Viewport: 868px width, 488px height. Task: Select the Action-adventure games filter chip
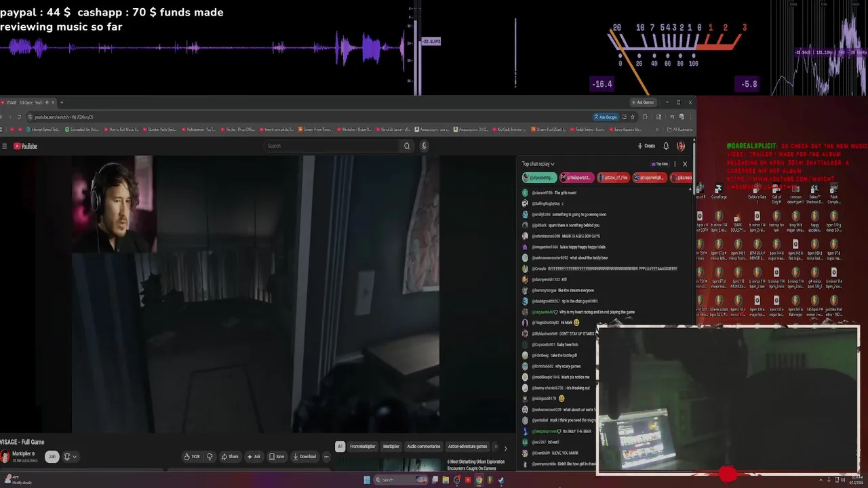click(x=467, y=447)
